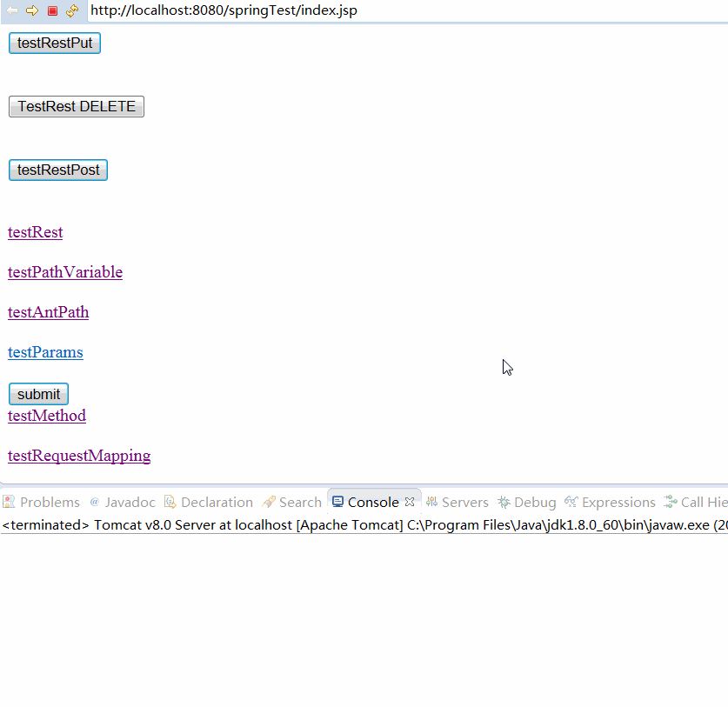This screenshot has height=707, width=728.
Task: Open the testMethod link
Action: 47,416
